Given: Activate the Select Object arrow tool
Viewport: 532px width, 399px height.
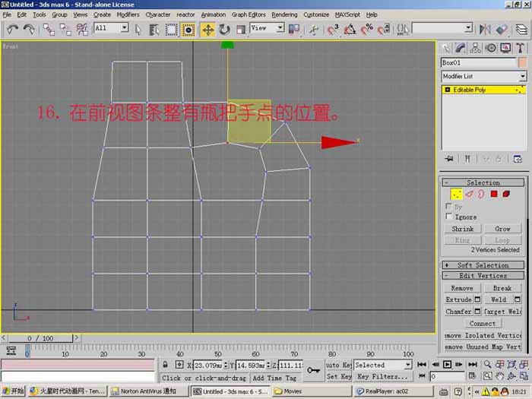Looking at the screenshot, I should click(138, 30).
